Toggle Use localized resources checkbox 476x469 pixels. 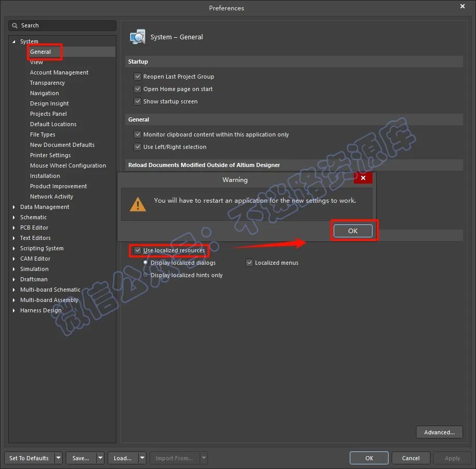click(138, 250)
